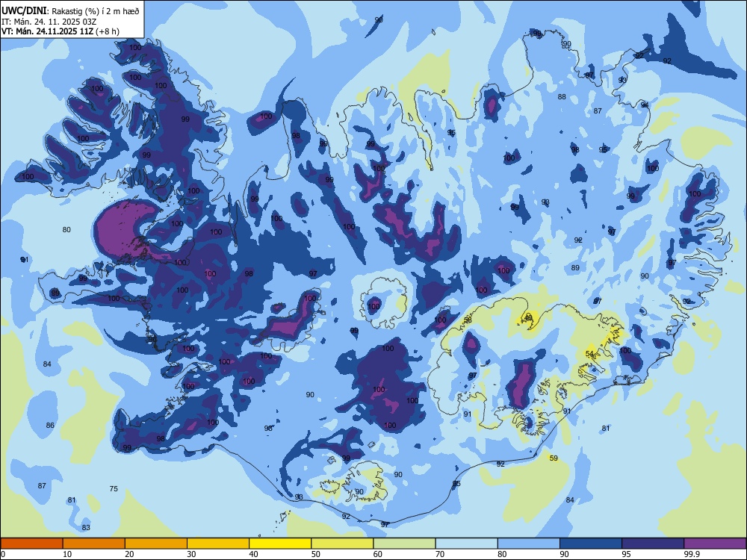Click the legend label '50'
This screenshot has width=747, height=560.
pos(315,554)
